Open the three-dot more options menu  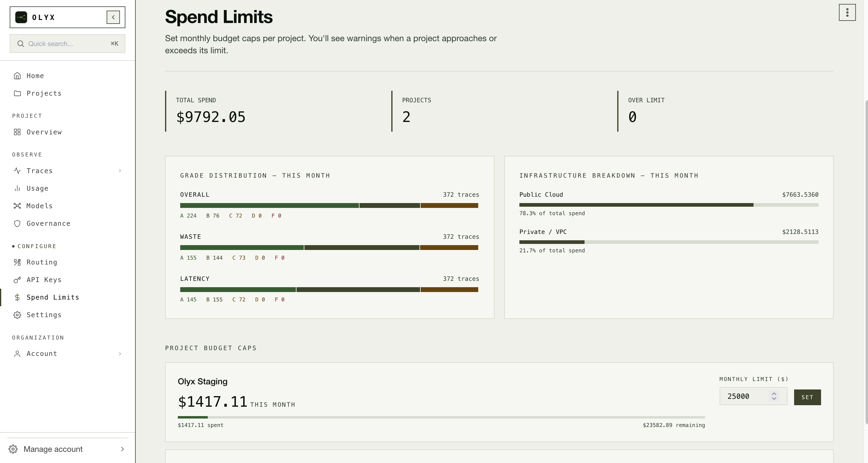point(847,12)
